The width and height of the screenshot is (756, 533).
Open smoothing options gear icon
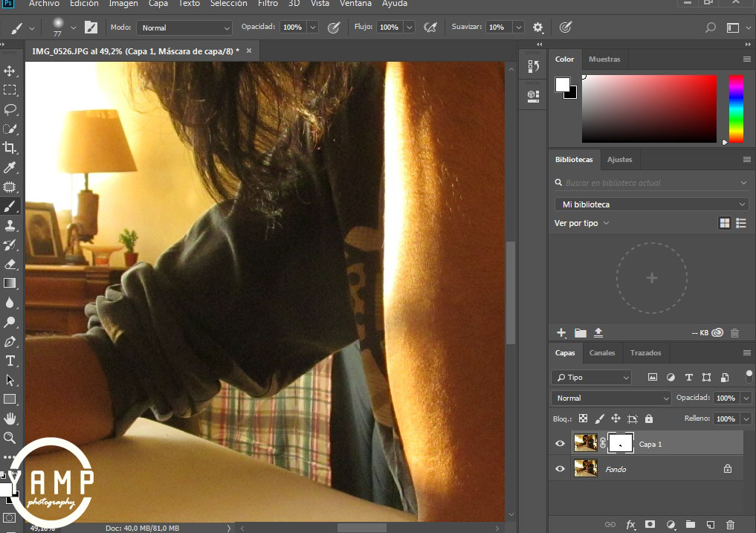(538, 28)
